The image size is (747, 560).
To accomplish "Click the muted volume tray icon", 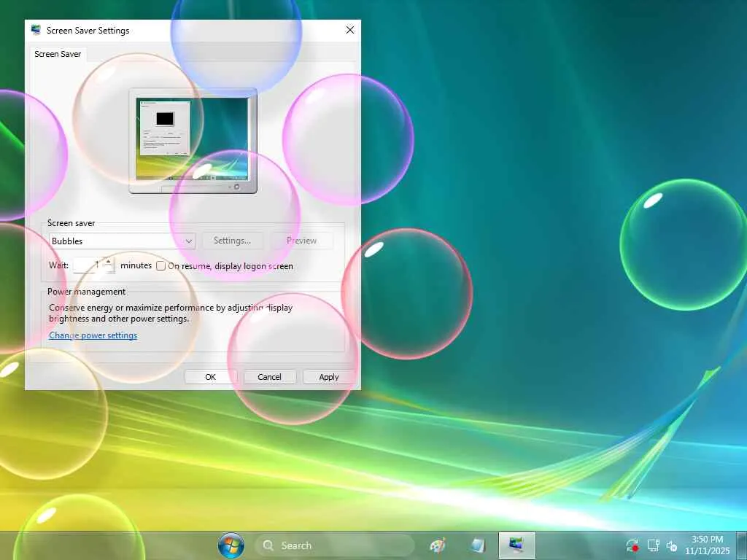I will coord(672,545).
